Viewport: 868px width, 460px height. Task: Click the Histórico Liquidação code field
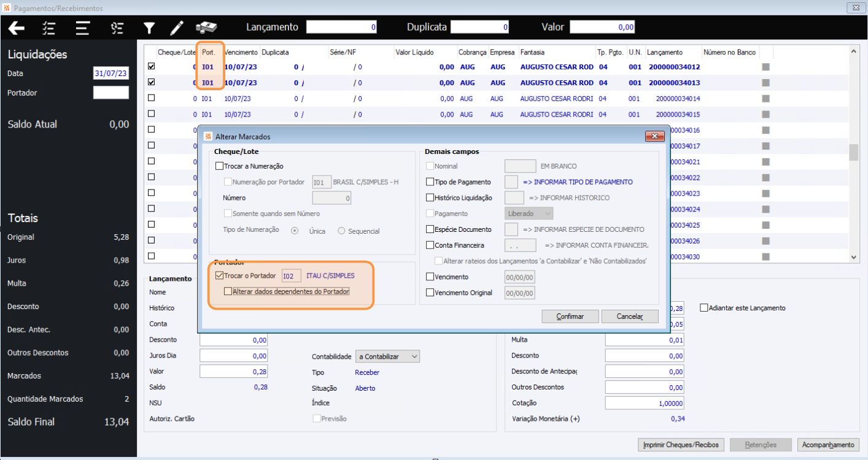[x=514, y=197]
